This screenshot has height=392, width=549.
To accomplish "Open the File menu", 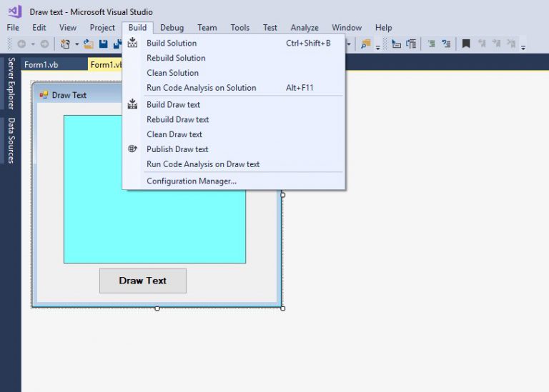I will 13,28.
